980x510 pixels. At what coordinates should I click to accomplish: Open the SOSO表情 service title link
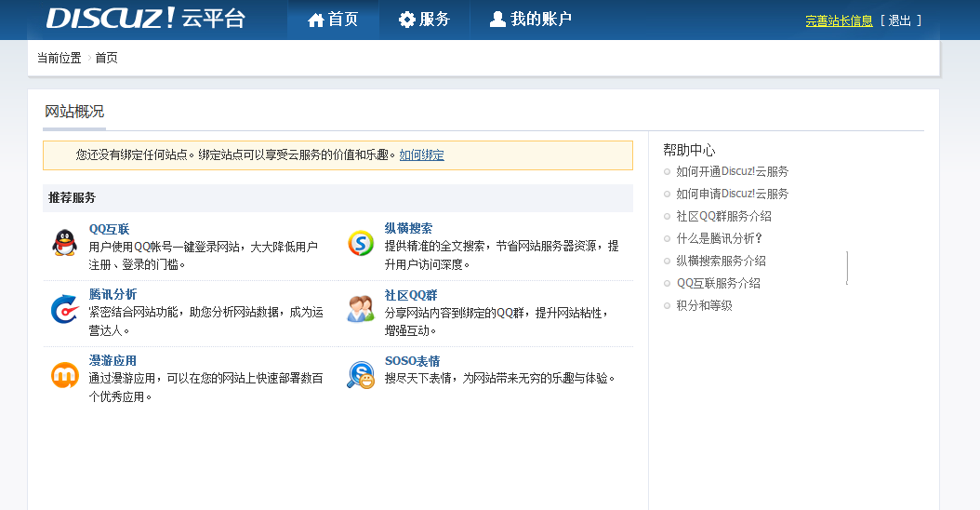412,361
